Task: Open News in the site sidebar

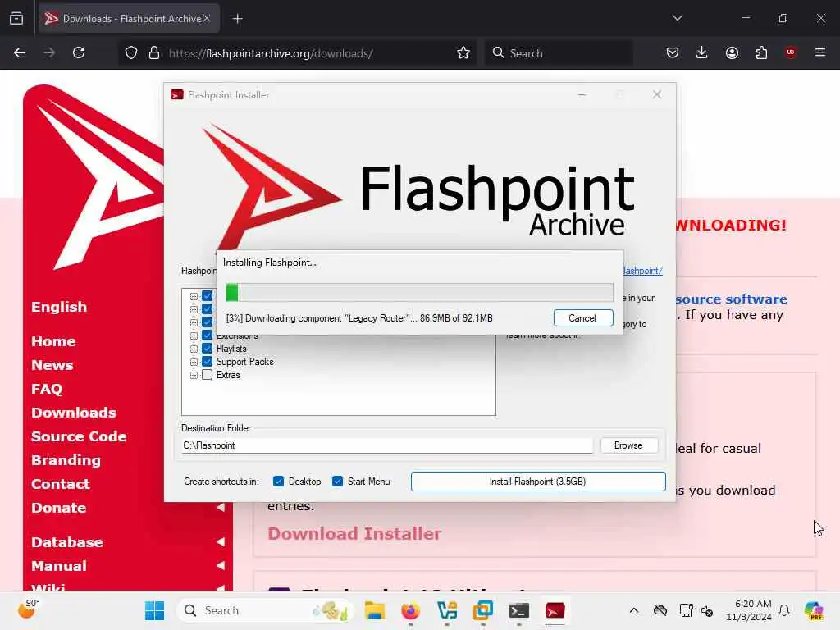Action: 52,365
